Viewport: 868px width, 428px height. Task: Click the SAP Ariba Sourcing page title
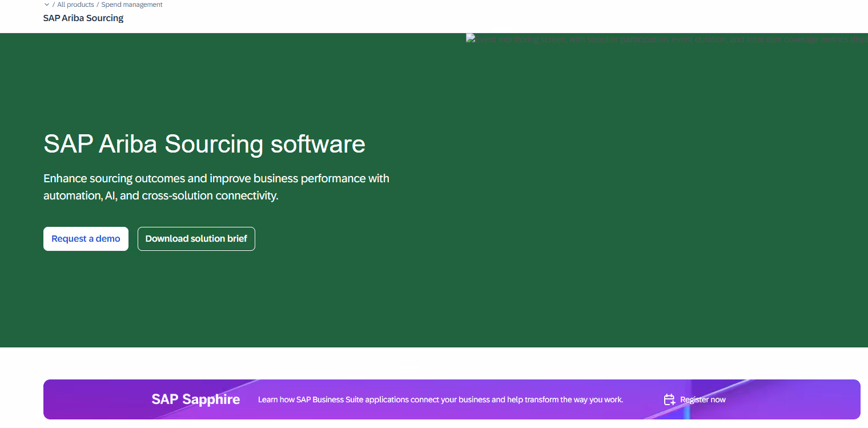(x=83, y=18)
